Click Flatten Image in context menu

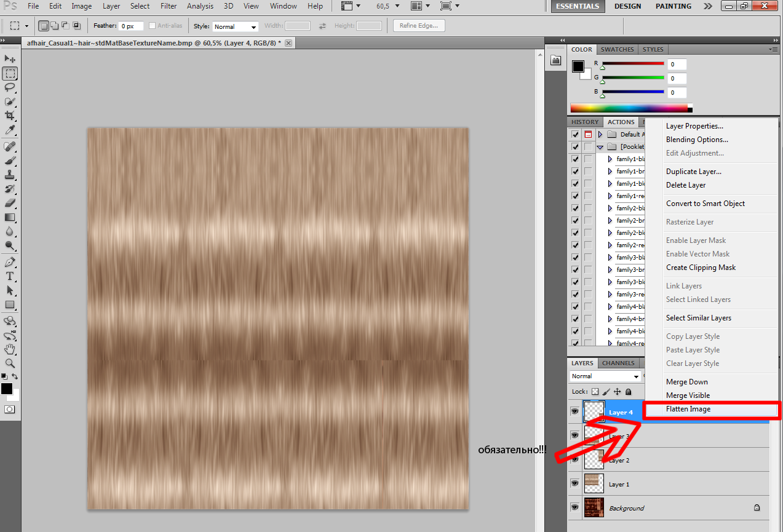688,409
